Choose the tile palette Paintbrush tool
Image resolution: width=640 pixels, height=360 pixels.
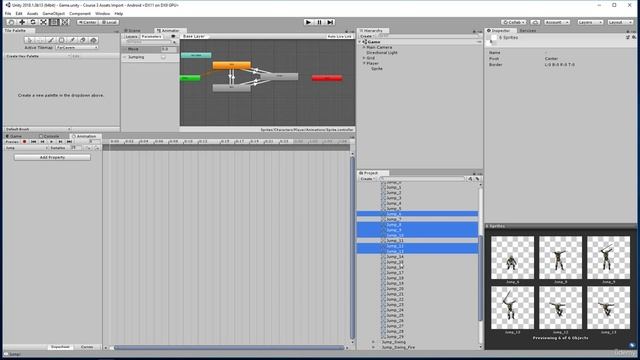point(51,40)
